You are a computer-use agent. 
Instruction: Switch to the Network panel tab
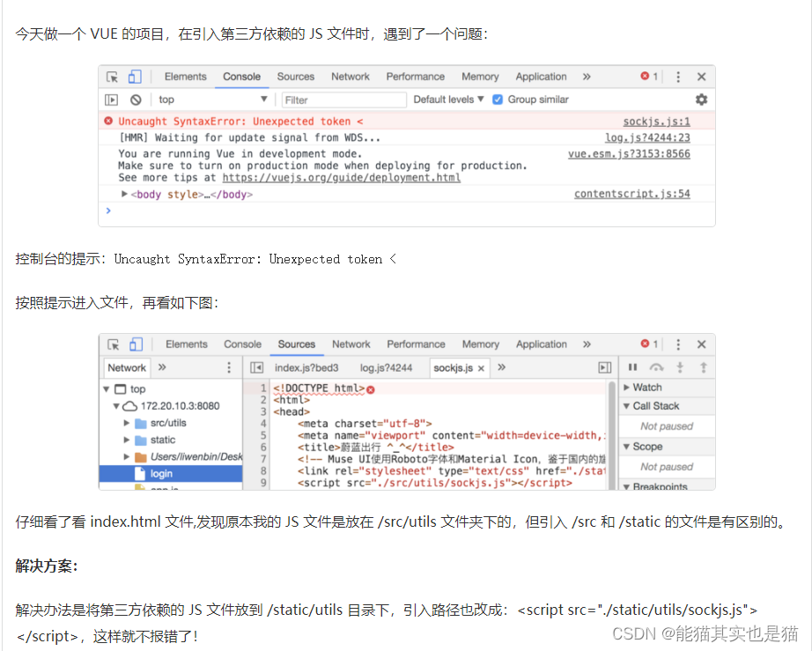350,77
